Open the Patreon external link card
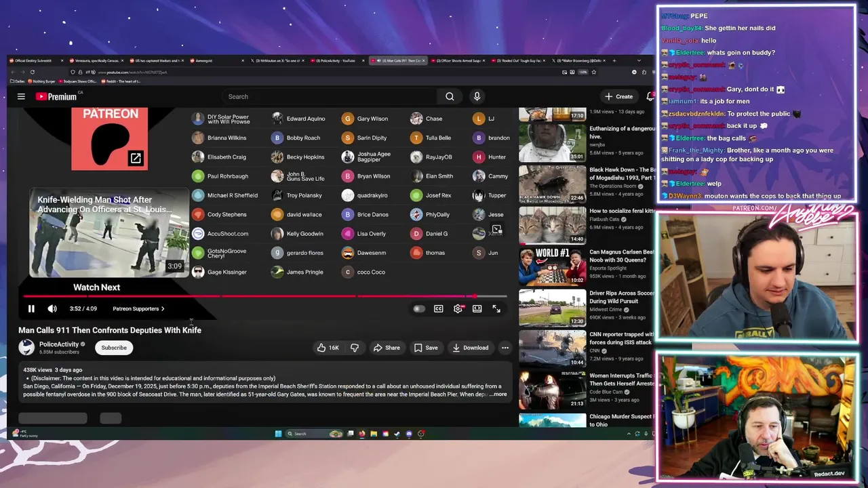 pos(110,138)
